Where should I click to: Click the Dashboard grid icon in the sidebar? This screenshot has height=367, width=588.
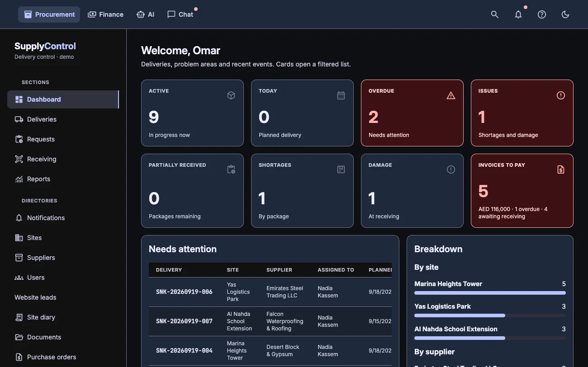[19, 99]
